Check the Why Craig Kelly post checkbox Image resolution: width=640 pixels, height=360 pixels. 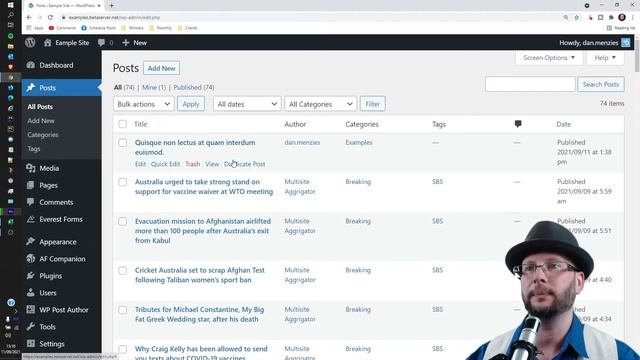tap(122, 349)
